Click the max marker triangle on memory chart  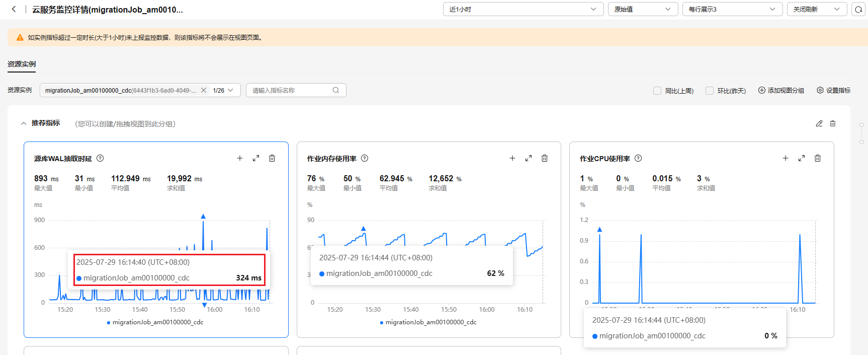pos(364,229)
